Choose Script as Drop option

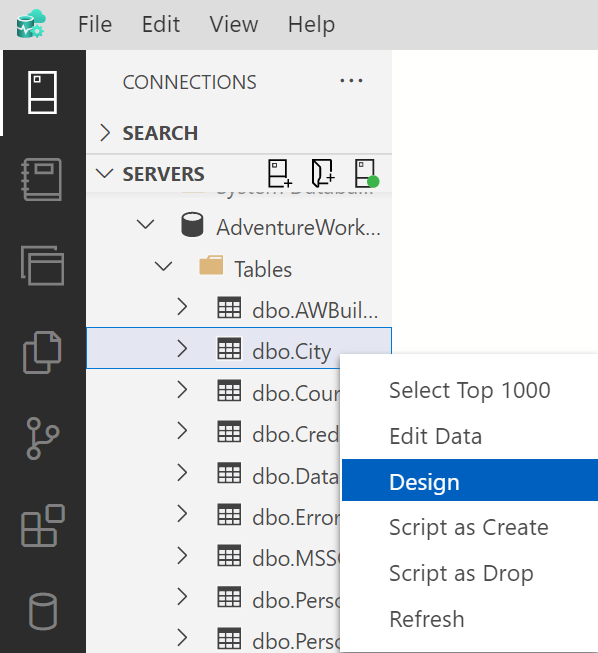(x=470, y=573)
